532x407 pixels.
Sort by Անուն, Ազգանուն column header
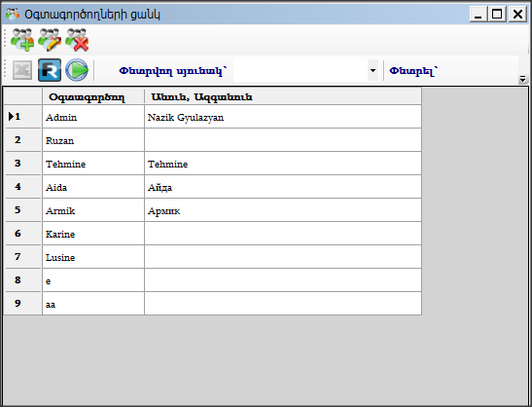(x=283, y=96)
